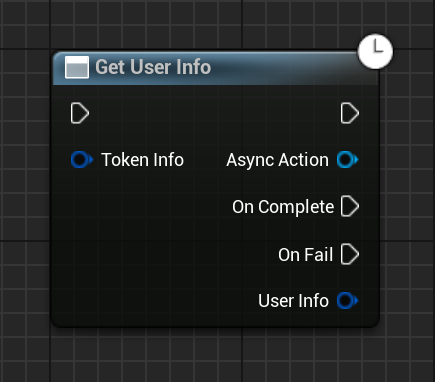Image resolution: width=435 pixels, height=382 pixels.
Task: Click the On Fail execution pin
Action: [x=350, y=254]
